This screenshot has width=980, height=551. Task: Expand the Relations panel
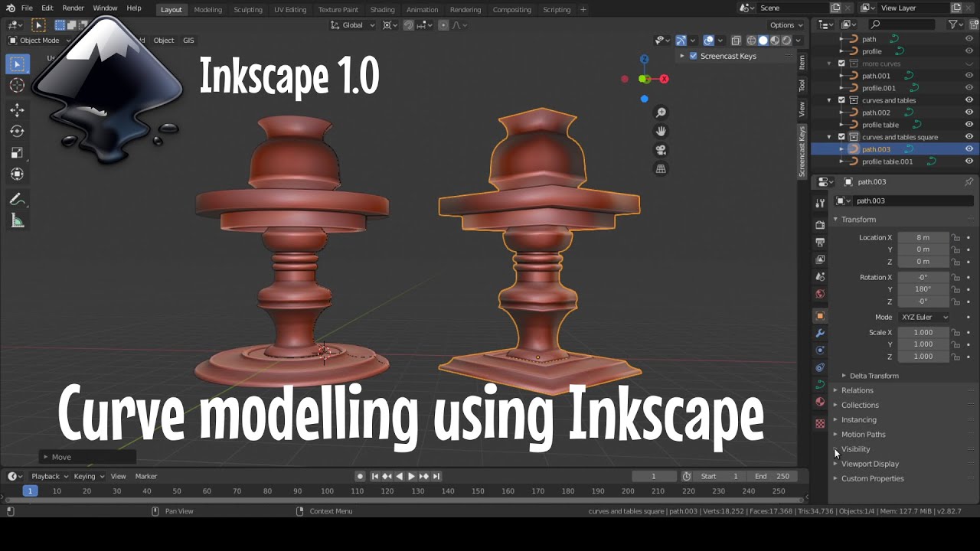pyautogui.click(x=857, y=390)
